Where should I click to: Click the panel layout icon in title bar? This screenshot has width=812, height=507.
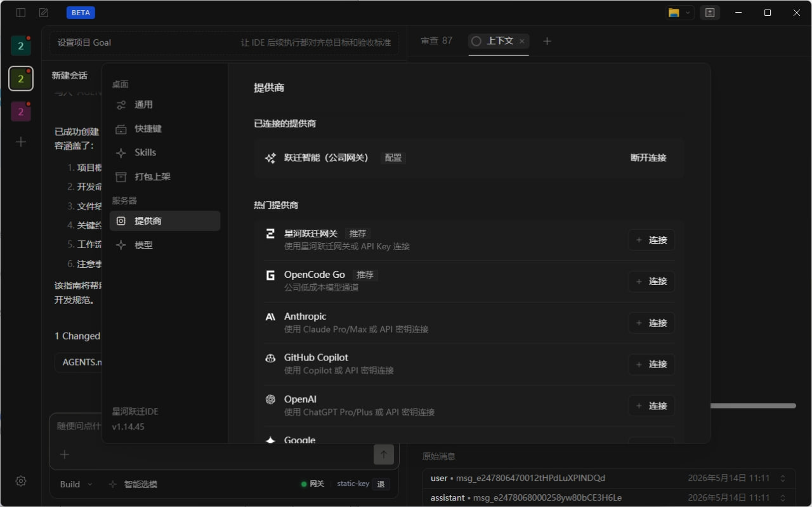710,13
